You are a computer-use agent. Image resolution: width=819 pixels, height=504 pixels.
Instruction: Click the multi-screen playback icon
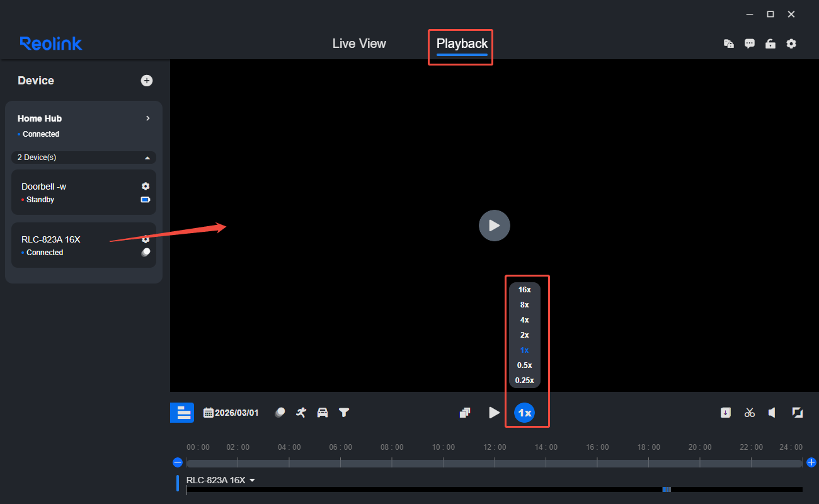[x=465, y=413]
